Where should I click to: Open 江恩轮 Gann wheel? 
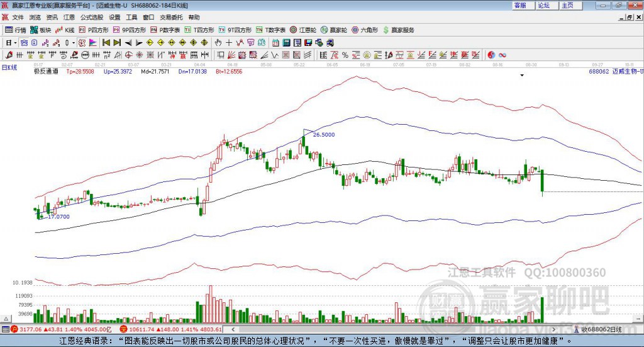(x=303, y=30)
